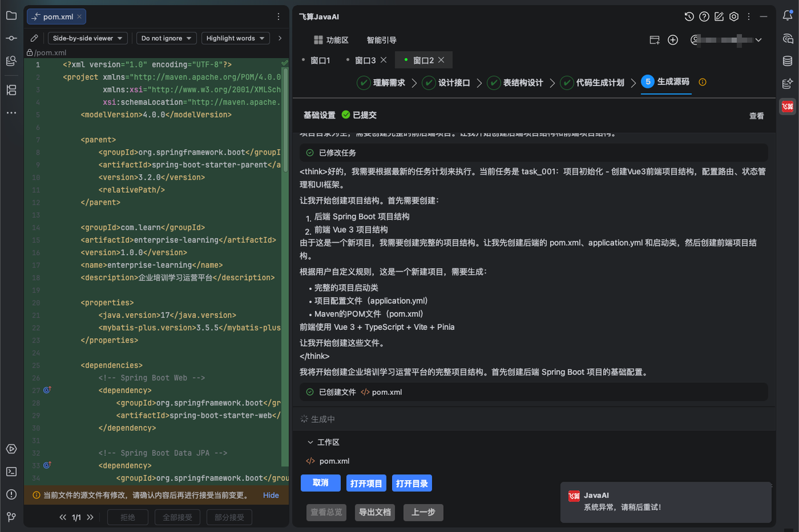Close the 窗口3 tab

pos(383,60)
